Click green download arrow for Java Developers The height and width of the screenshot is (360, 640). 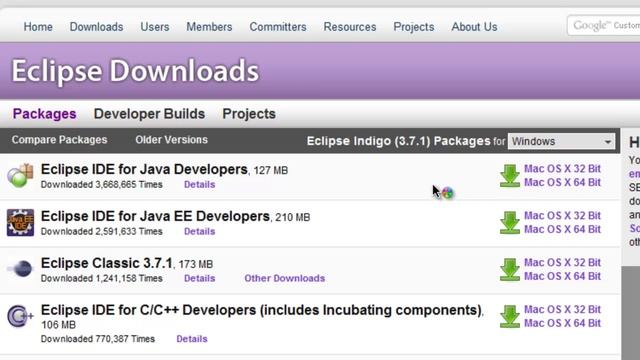509,176
